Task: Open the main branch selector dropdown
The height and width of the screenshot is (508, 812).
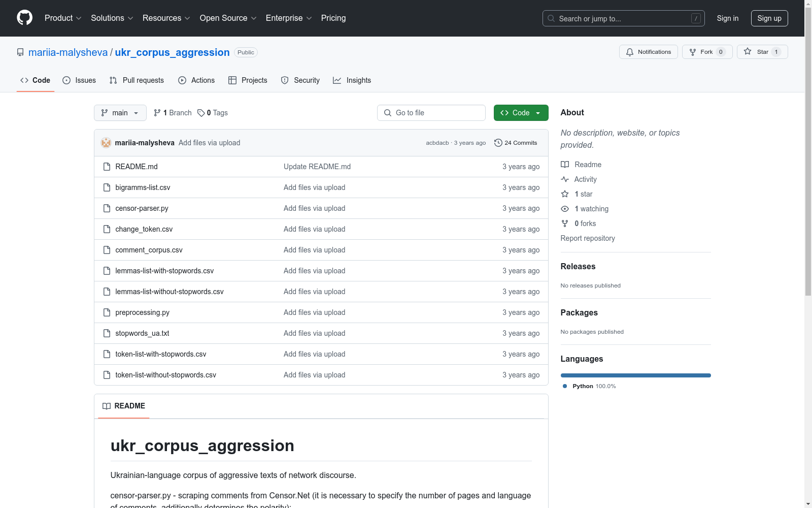Action: tap(120, 113)
